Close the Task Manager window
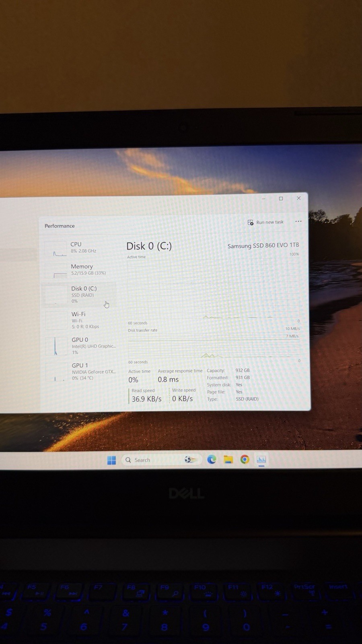362x644 pixels. coord(298,198)
